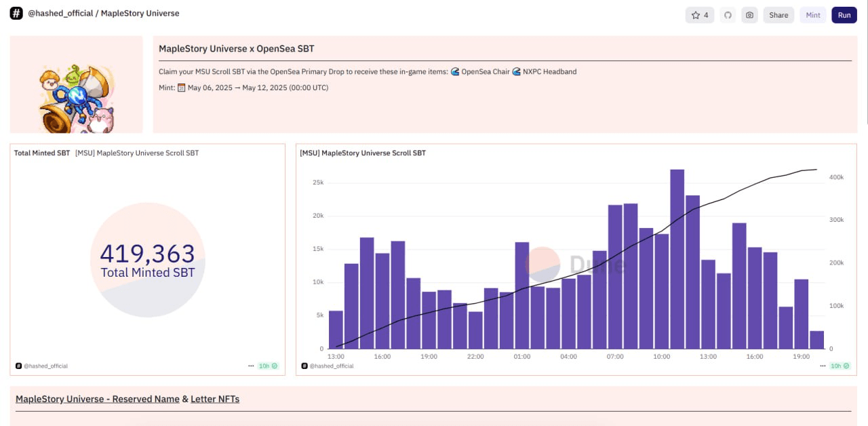Click the 04:00 x-axis label
Image resolution: width=868 pixels, height=426 pixels.
pyautogui.click(x=568, y=357)
